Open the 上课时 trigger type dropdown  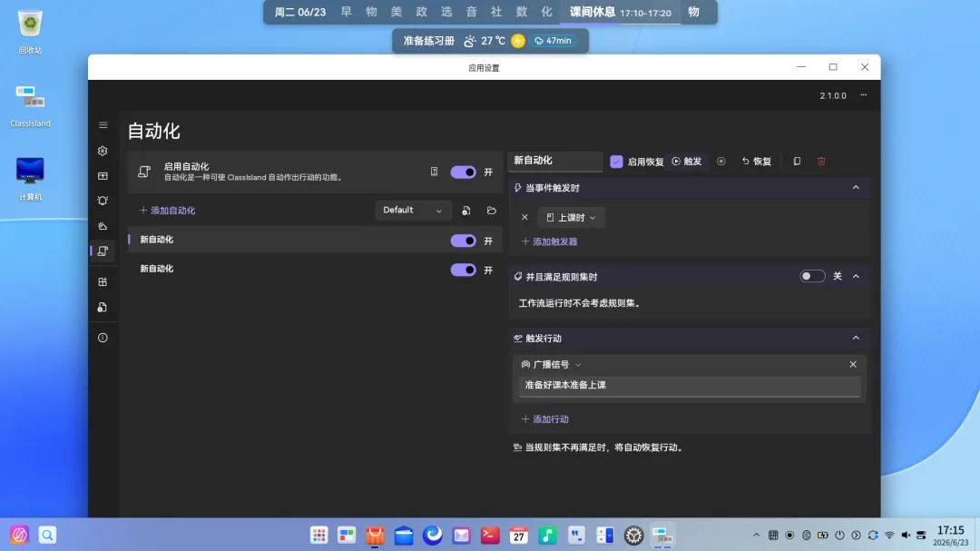click(571, 218)
